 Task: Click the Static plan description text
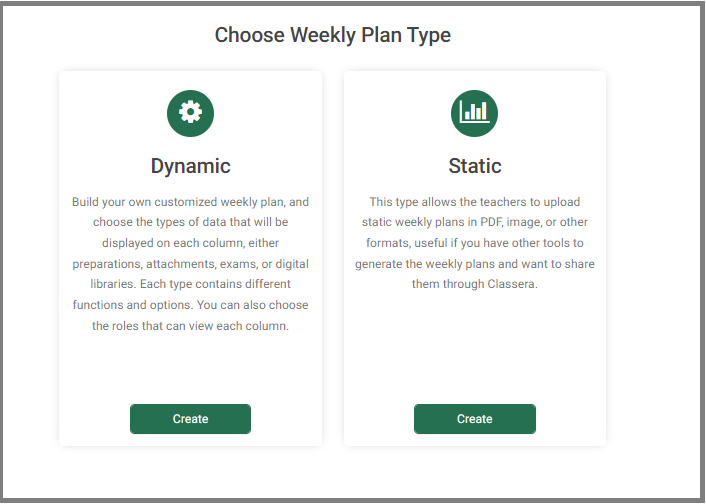pyautogui.click(x=475, y=243)
